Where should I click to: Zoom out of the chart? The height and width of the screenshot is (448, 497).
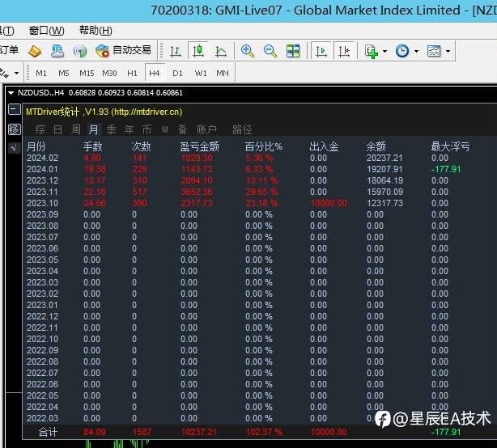pyautogui.click(x=270, y=51)
